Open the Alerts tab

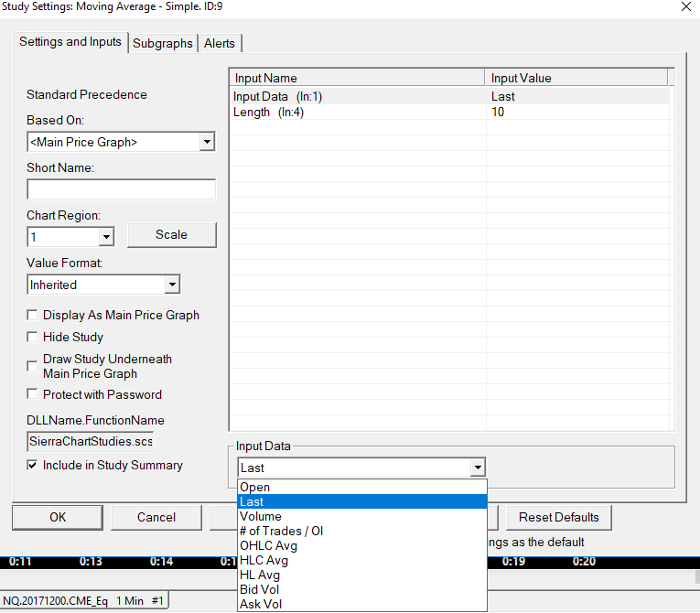(x=220, y=43)
